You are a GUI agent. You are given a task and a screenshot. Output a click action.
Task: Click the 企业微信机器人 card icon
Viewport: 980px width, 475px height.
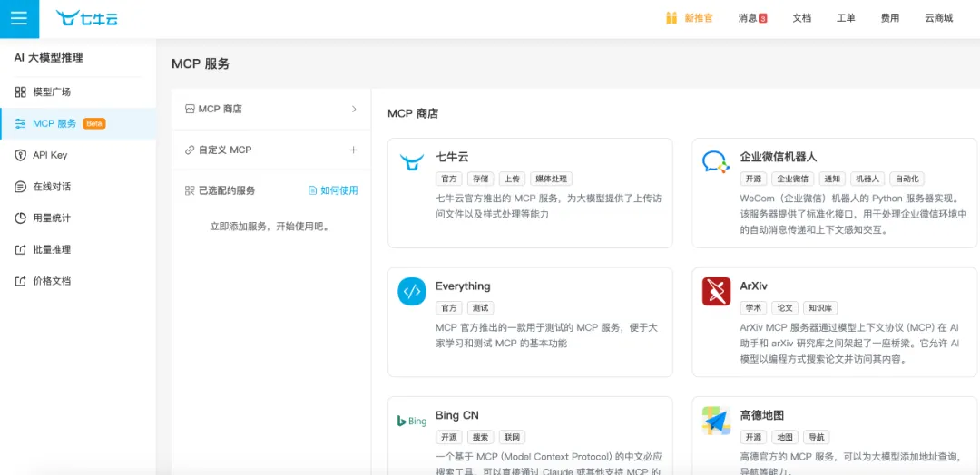coord(716,161)
